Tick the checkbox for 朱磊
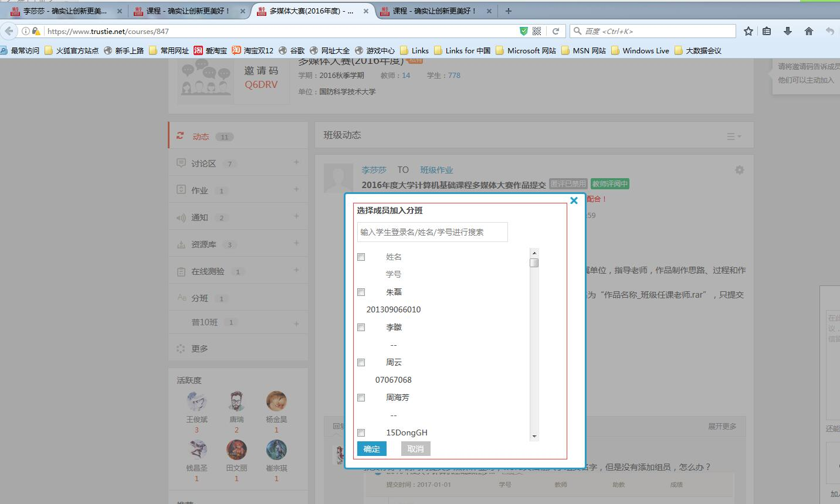This screenshot has width=840, height=504. pyautogui.click(x=361, y=292)
